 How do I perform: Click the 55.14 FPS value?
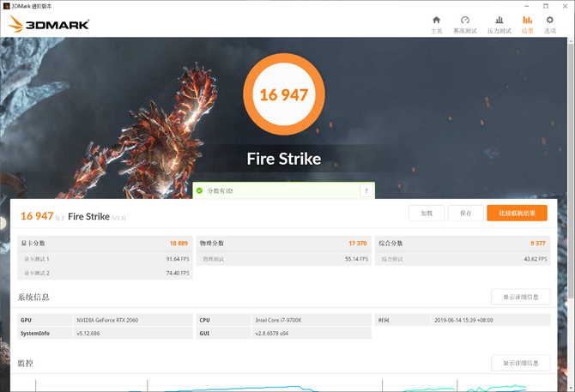[x=356, y=259]
